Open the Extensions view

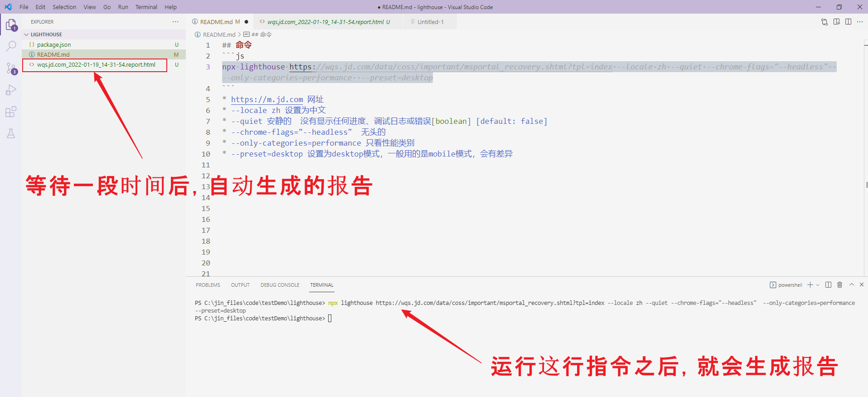(x=11, y=112)
